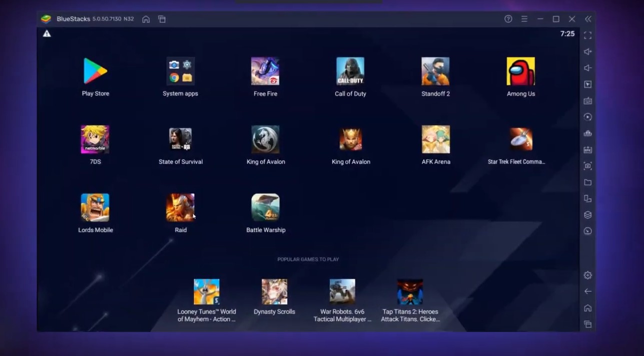This screenshot has width=644, height=356.
Task: Open the help question mark icon
Action: 508,19
